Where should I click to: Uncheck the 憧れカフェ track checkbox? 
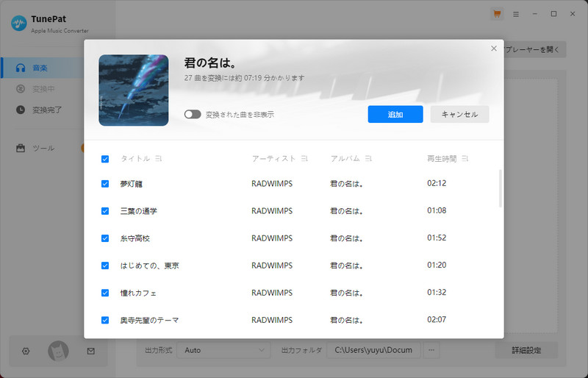click(x=105, y=293)
